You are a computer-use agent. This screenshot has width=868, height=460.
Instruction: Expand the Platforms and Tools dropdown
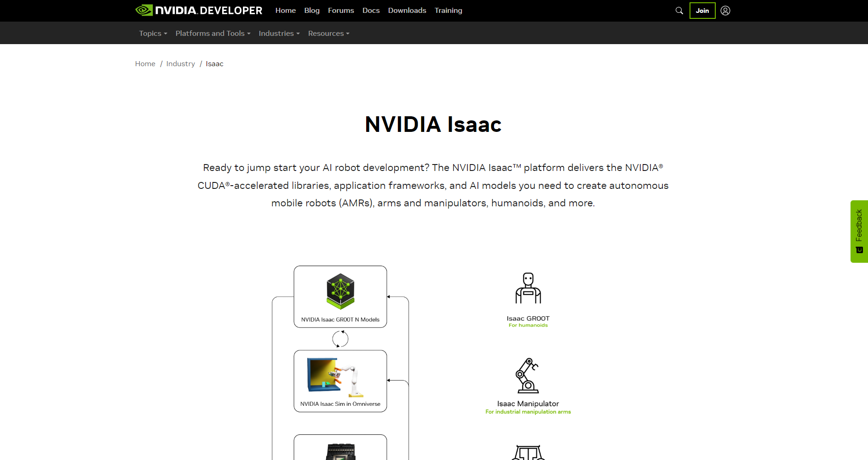(213, 34)
